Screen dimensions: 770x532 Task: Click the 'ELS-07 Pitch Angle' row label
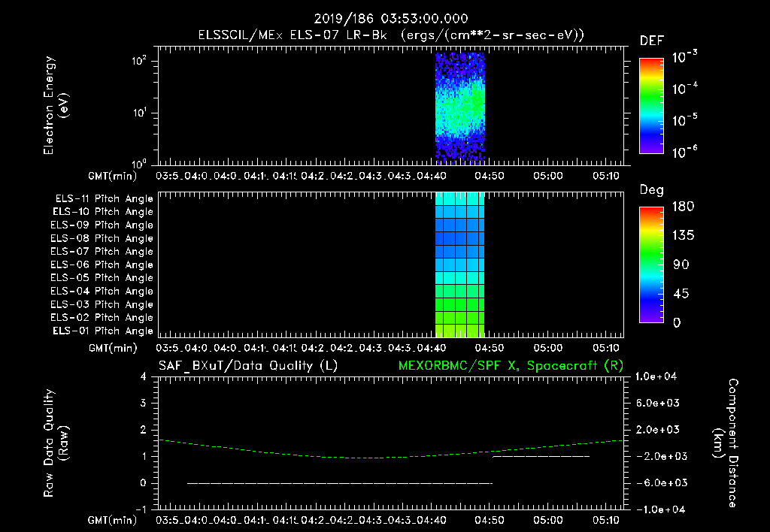tap(102, 251)
